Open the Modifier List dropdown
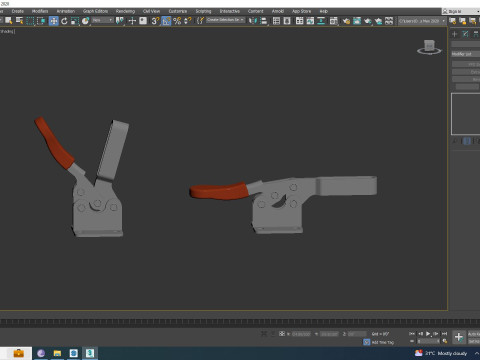 (466, 54)
